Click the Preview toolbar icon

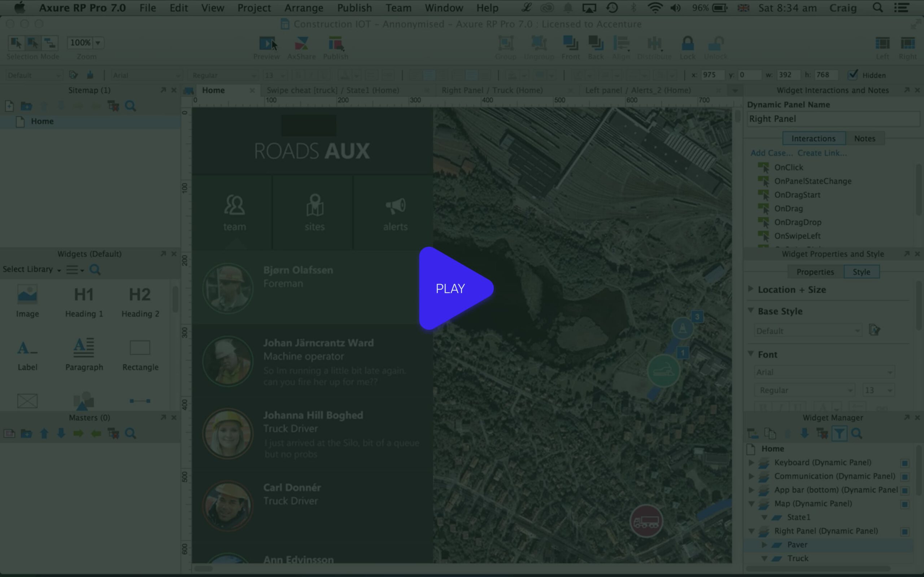tap(266, 44)
